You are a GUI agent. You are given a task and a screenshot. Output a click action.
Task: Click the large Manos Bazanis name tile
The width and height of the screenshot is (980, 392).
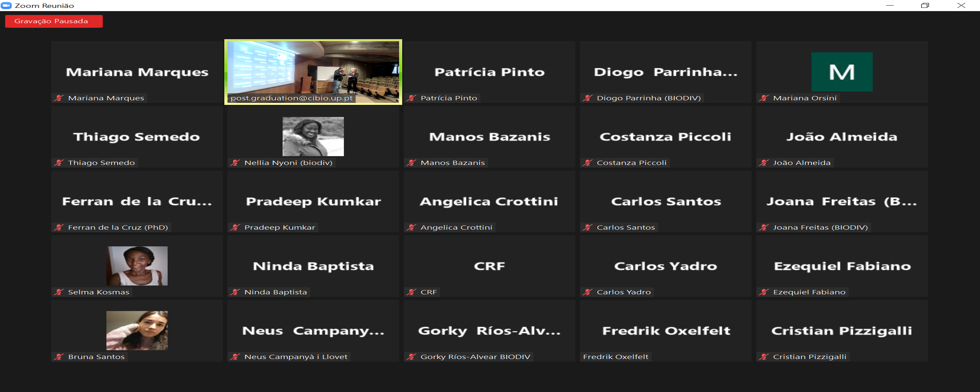[x=489, y=137]
